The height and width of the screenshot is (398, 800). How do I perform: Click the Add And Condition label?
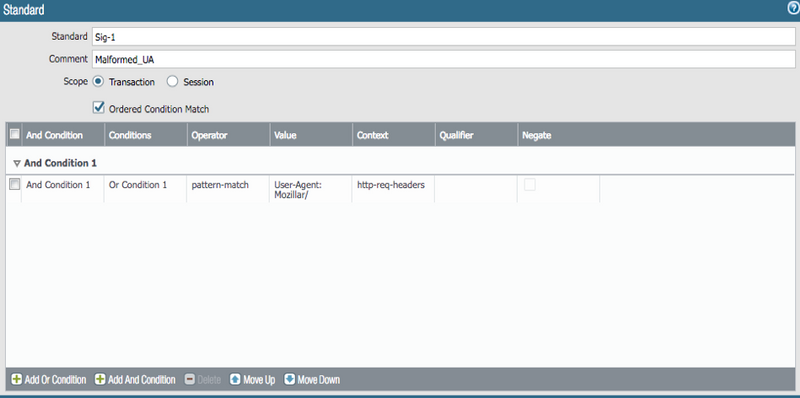142,380
